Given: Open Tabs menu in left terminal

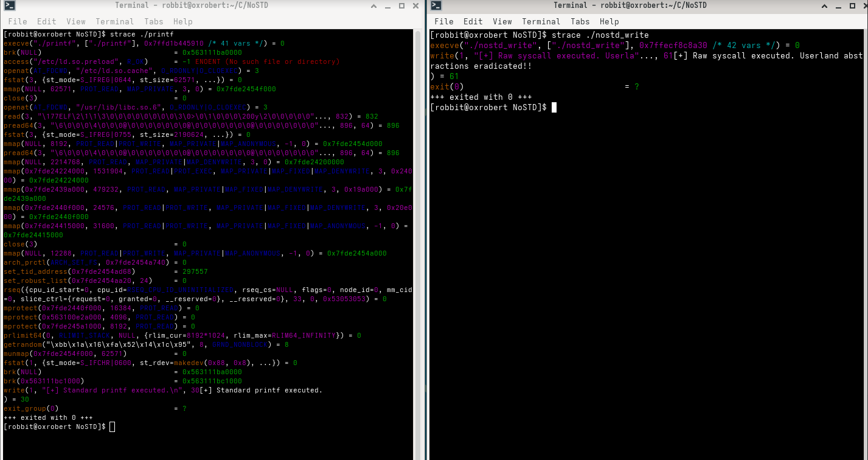Looking at the screenshot, I should tap(154, 21).
